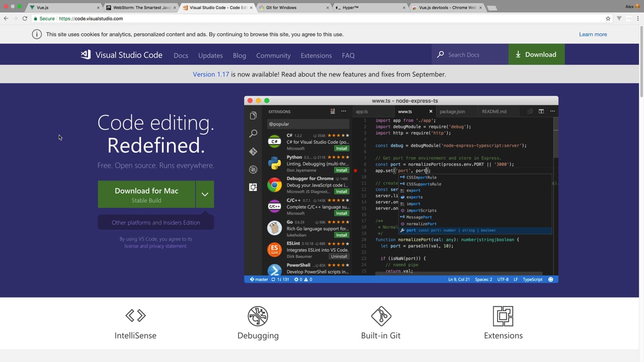The width and height of the screenshot is (644, 362).
Task: Close the Vue.js devtools browser tab
Action: [480, 8]
